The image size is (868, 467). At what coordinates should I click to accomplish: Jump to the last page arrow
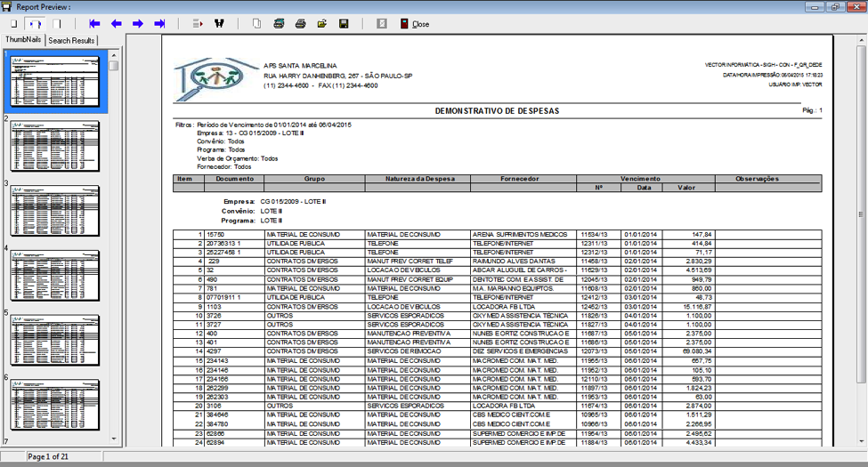tap(159, 24)
